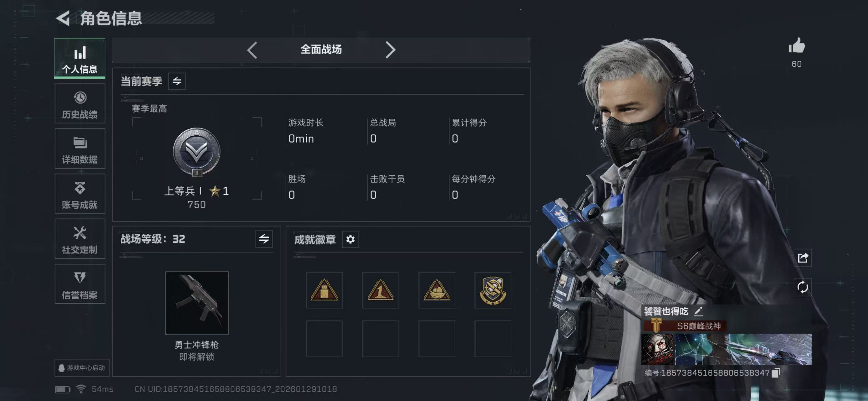Switch to the next mode with the right chevron
This screenshot has height=401, width=868.
(x=390, y=50)
